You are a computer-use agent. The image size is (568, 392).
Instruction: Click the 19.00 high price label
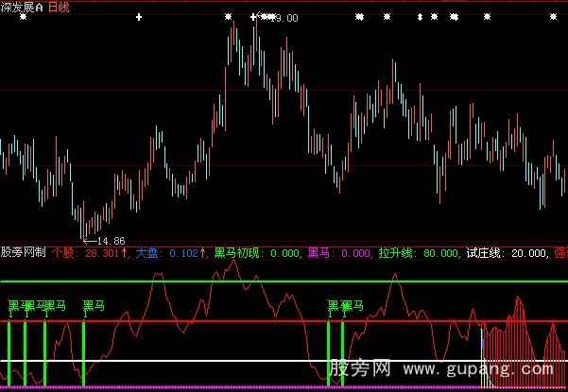point(285,18)
